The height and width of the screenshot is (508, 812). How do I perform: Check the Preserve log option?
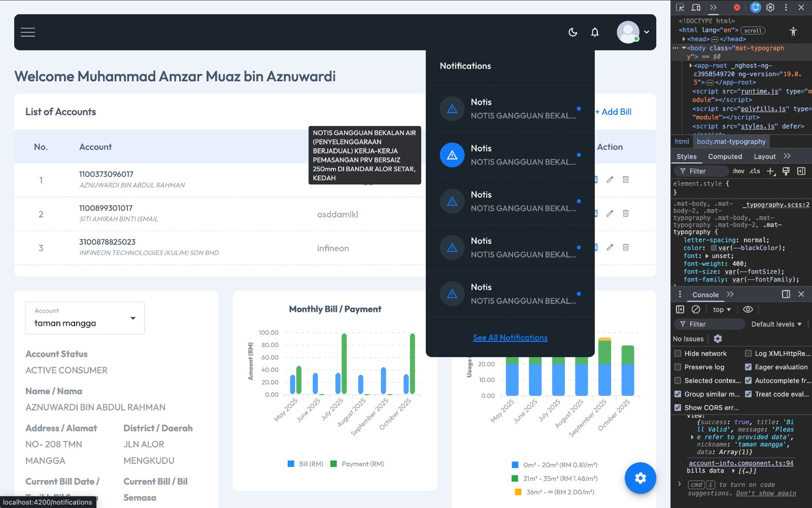click(x=678, y=367)
